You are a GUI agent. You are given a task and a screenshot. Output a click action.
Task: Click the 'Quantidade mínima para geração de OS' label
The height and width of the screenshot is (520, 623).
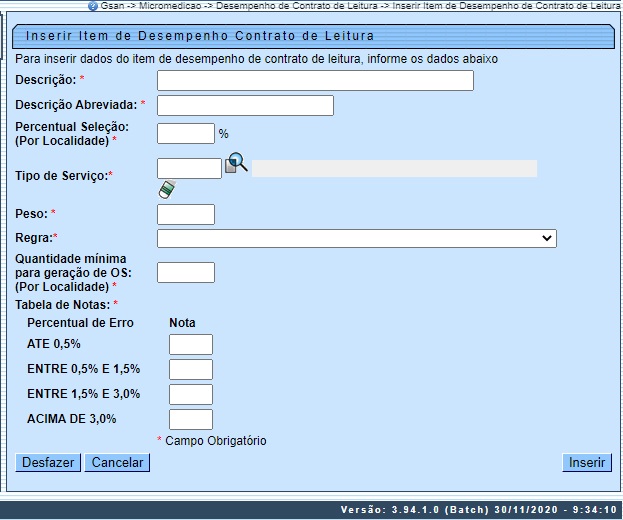pos(73,273)
